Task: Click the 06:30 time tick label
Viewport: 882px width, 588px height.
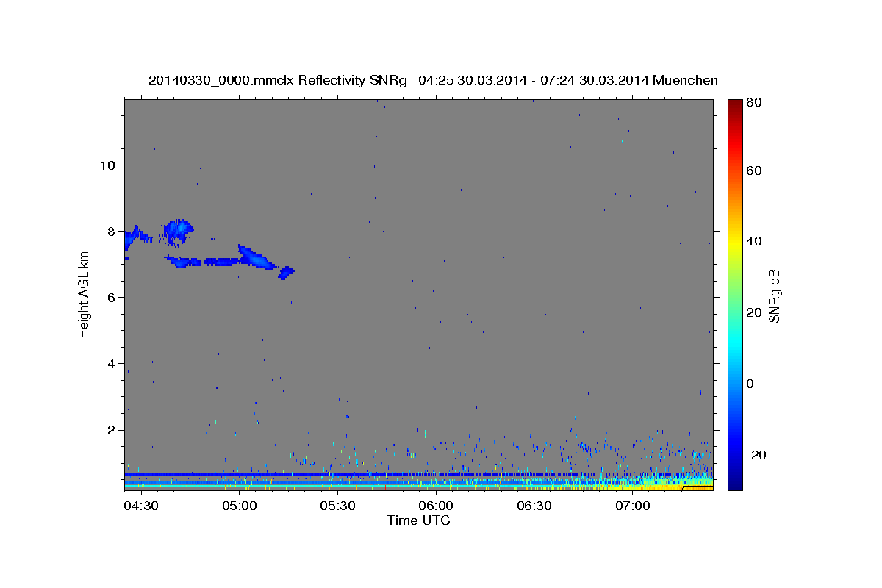Action: pos(534,506)
